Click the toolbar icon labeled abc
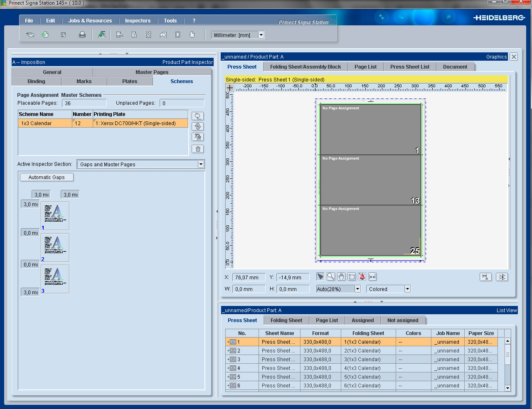532x409 pixels. [x=120, y=35]
